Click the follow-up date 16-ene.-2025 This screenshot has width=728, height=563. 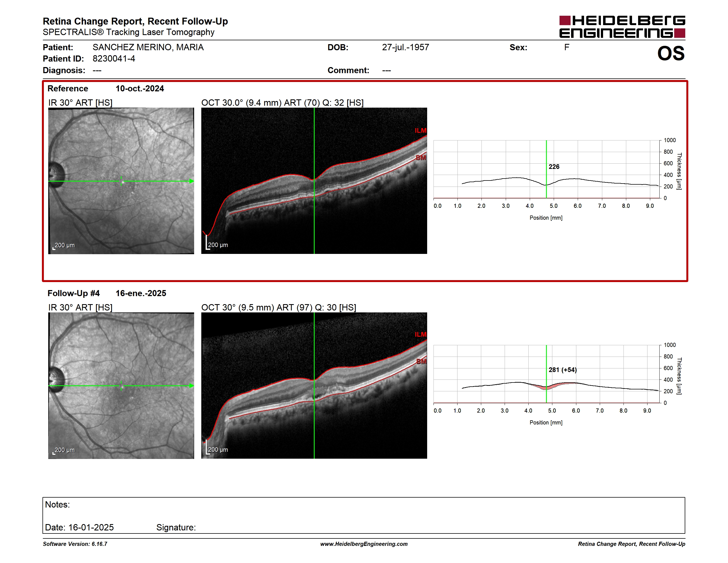coord(141,293)
